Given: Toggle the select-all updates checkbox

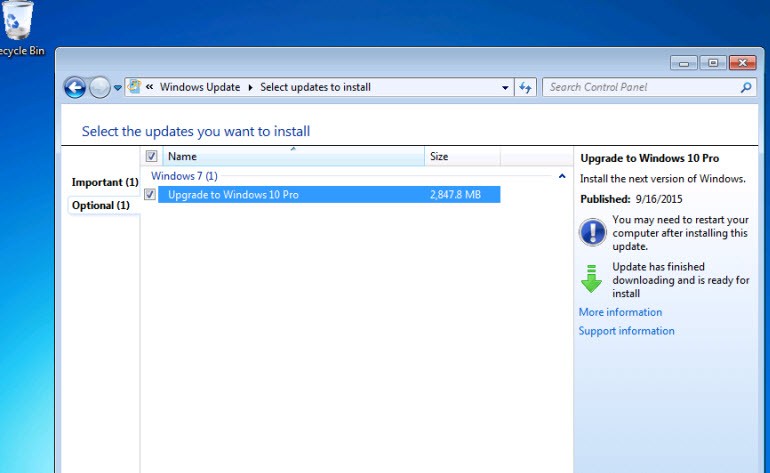Looking at the screenshot, I should [x=151, y=156].
